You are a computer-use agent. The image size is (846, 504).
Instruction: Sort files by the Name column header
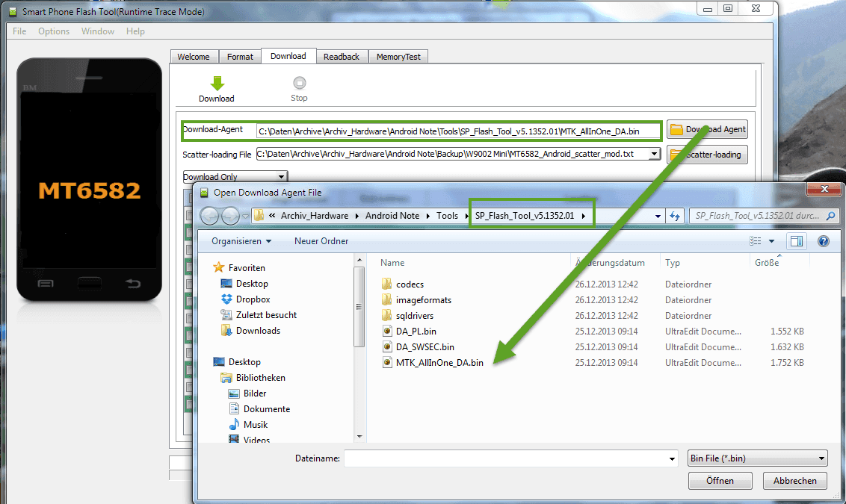(392, 263)
